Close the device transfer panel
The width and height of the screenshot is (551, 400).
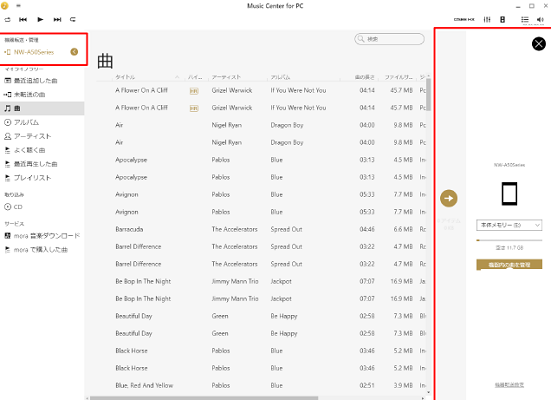pyautogui.click(x=538, y=44)
